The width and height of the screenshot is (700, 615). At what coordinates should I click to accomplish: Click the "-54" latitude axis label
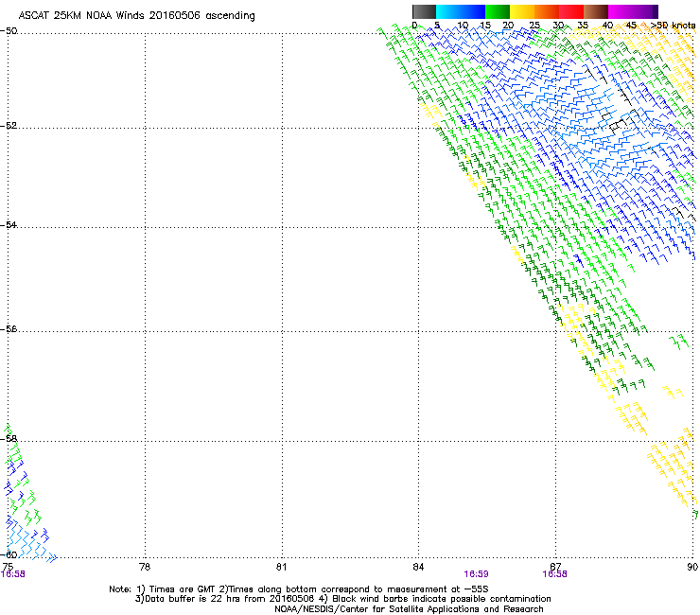(9, 224)
